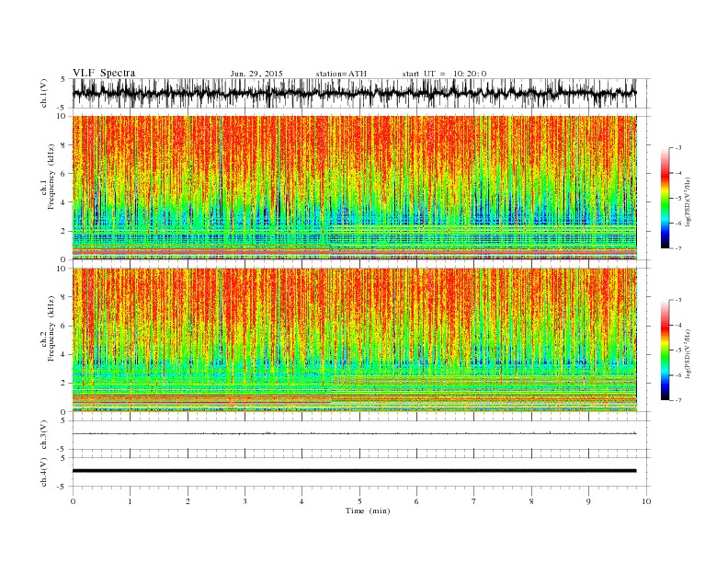Click the ch.1 voltage waveform trace

[355, 93]
